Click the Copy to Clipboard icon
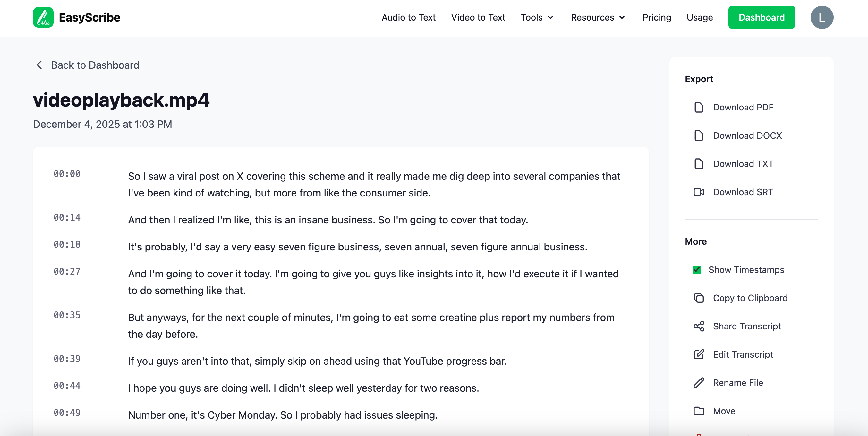The image size is (868, 436). point(699,298)
